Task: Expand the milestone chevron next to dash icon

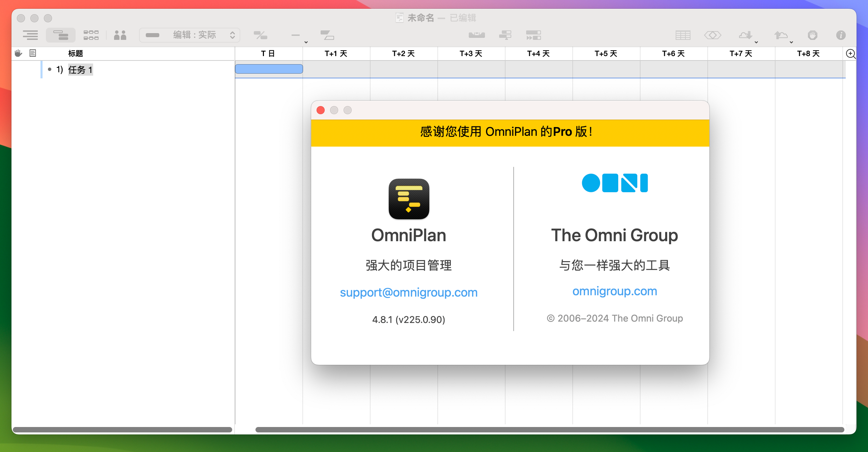Action: (305, 42)
